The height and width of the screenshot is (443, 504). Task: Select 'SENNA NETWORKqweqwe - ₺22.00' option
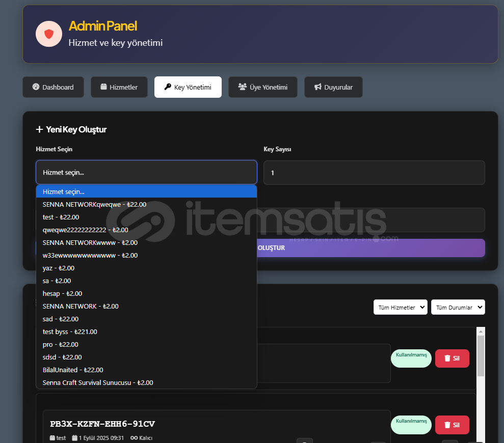[147, 204]
